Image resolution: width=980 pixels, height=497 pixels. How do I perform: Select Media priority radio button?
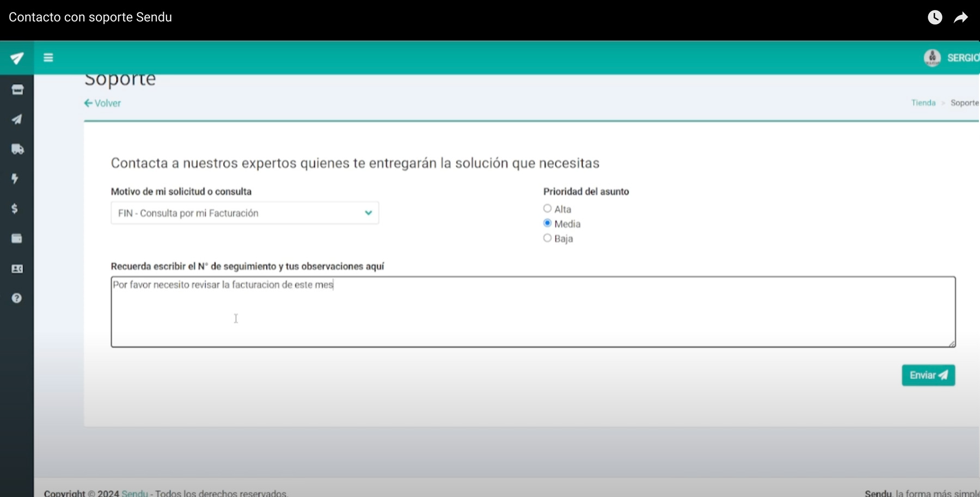click(x=547, y=223)
